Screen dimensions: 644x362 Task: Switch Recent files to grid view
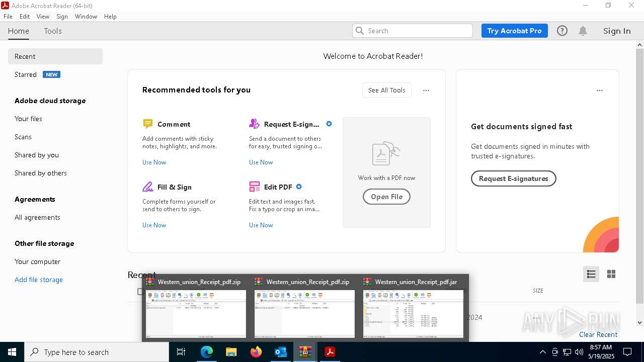[x=611, y=274]
